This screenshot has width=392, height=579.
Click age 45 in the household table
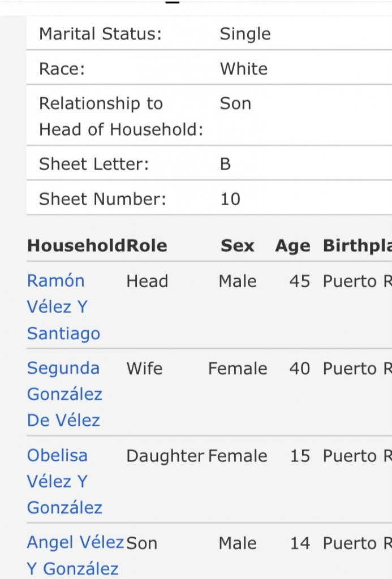coord(300,281)
